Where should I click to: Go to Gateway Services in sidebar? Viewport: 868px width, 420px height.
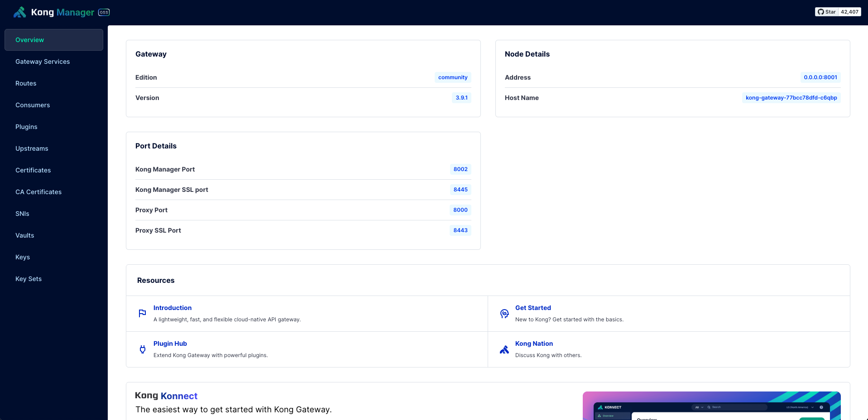[54, 62]
